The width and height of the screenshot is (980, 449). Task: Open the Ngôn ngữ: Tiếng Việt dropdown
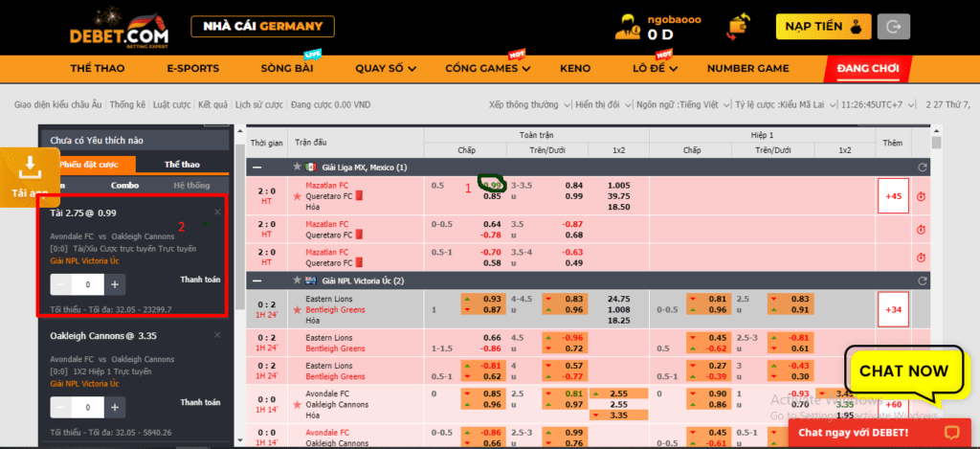point(681,104)
